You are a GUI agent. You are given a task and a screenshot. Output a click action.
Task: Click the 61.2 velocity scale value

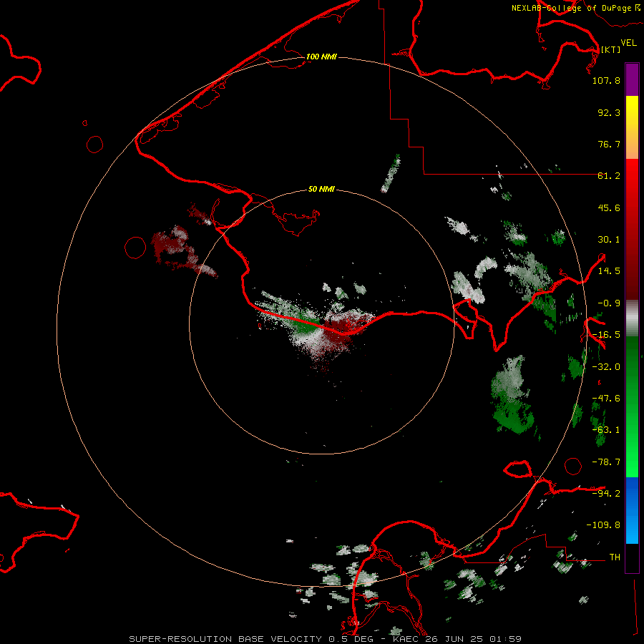609,176
